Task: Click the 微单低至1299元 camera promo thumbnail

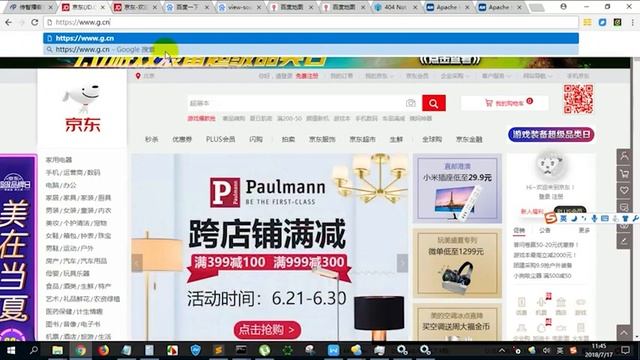Action: (x=457, y=264)
